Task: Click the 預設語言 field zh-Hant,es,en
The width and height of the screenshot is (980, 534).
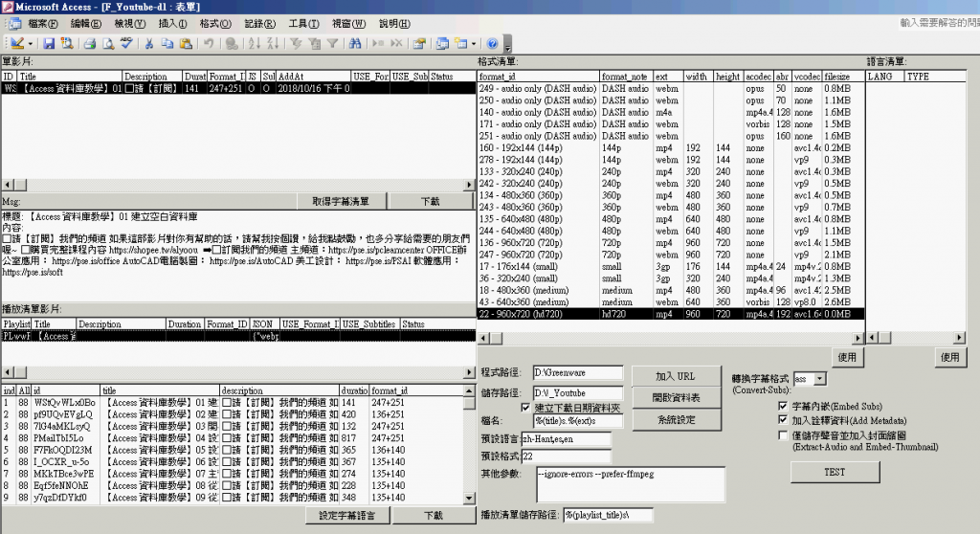Action: click(x=566, y=439)
